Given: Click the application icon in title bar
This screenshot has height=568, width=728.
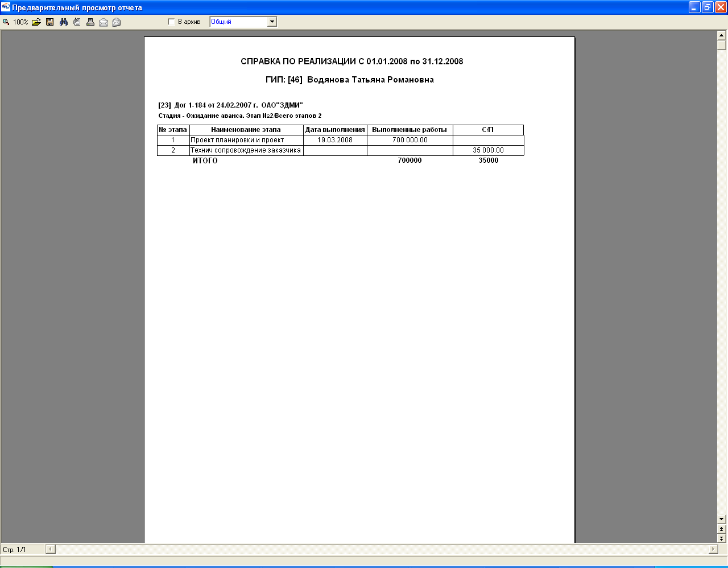Looking at the screenshot, I should click(6, 7).
